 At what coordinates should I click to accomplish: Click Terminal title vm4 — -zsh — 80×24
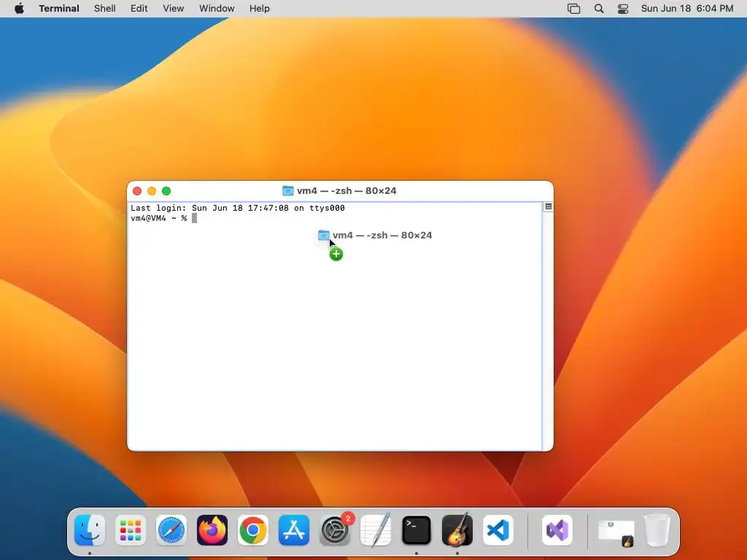click(347, 191)
